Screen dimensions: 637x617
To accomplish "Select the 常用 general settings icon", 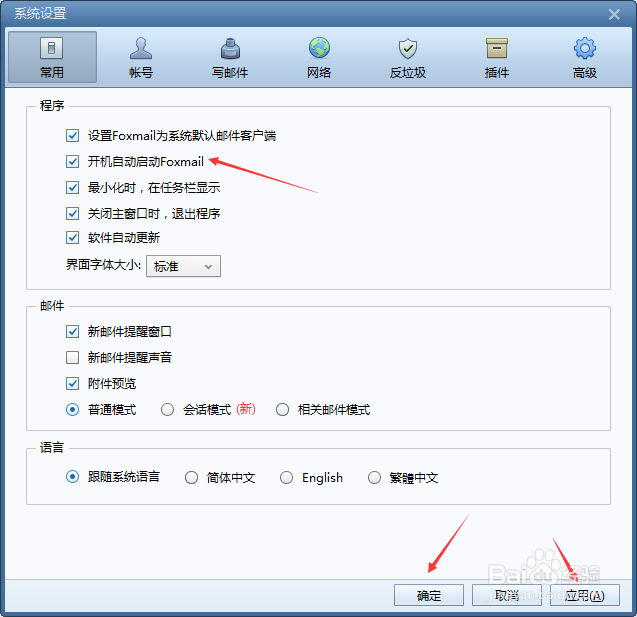I will pos(52,48).
